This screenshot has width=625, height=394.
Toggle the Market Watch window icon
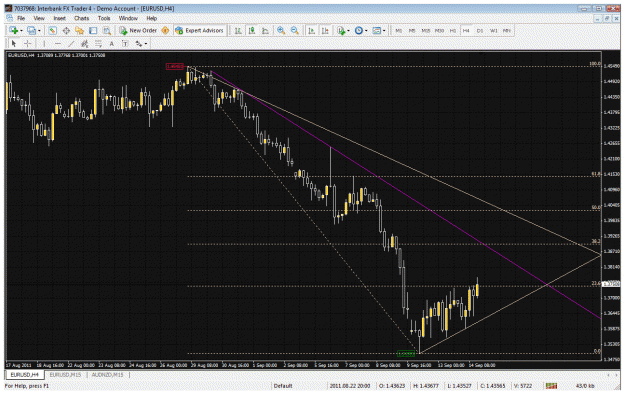click(x=52, y=30)
